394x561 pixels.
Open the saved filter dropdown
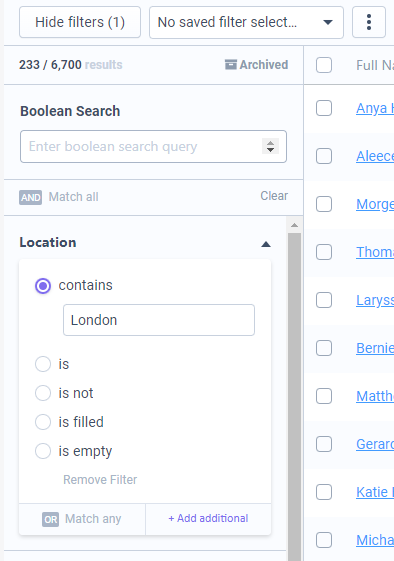pos(246,22)
